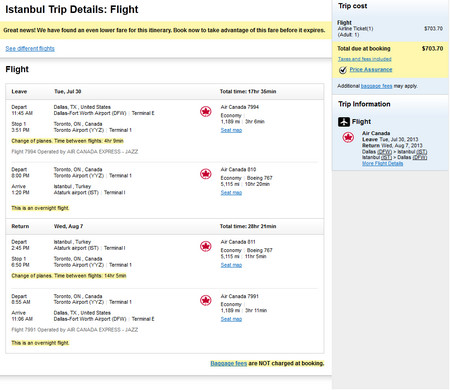450x390 pixels.
Task: Open the Taxes and fees included link
Action: pos(365,59)
